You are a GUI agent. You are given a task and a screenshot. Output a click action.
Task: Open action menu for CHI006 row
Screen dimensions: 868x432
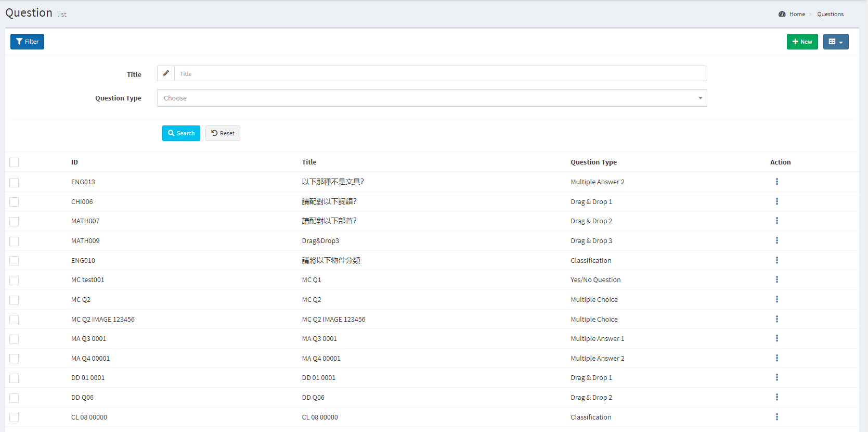776,201
